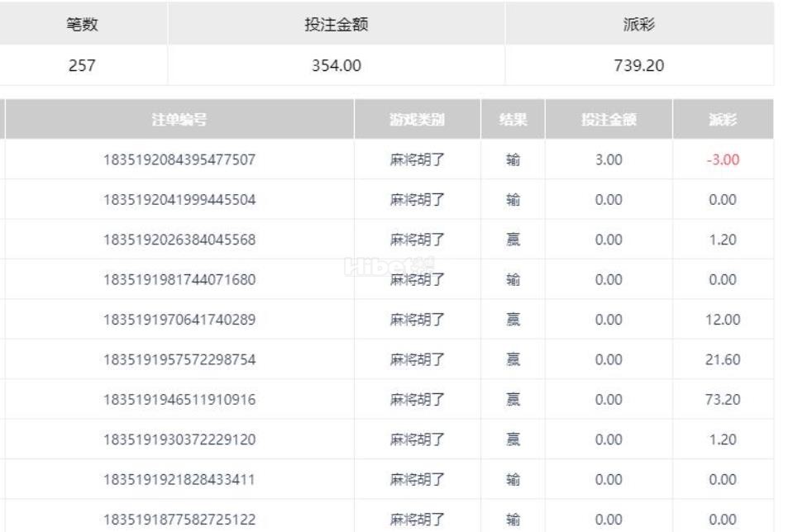
Task: Click the 结果 column header
Action: point(513,120)
